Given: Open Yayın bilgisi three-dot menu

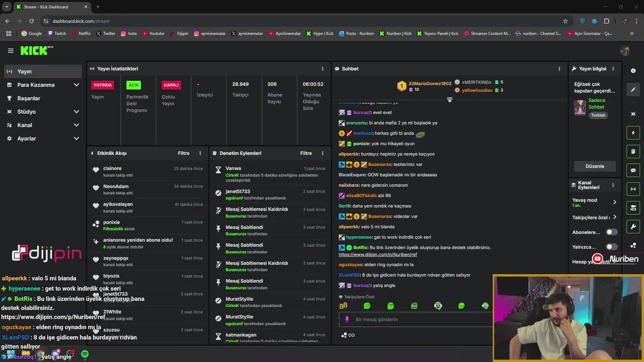Looking at the screenshot, I should 613,68.
